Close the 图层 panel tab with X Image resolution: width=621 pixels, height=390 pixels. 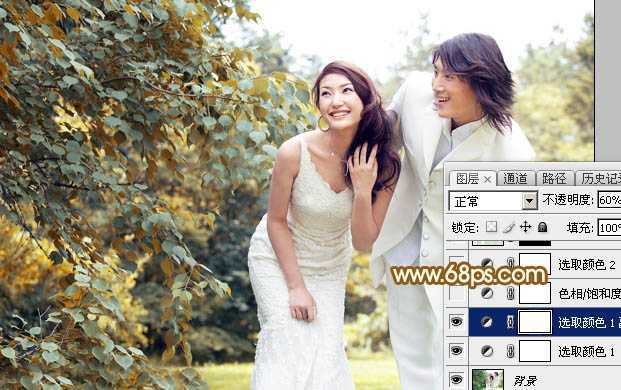pyautogui.click(x=488, y=180)
